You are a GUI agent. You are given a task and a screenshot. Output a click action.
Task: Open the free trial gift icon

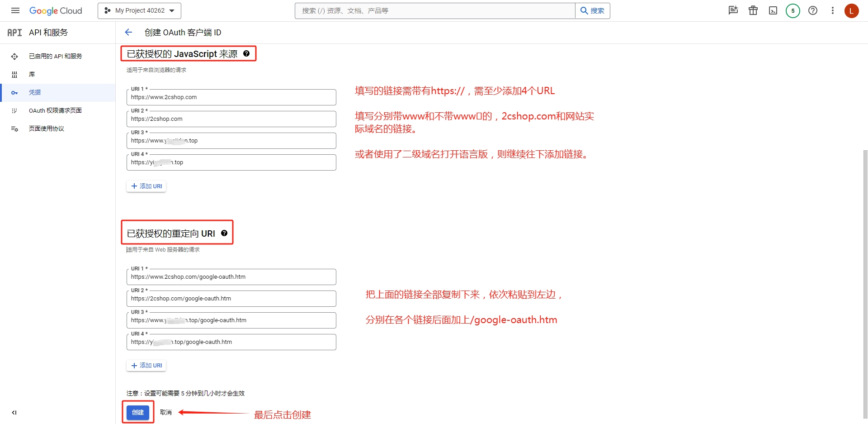(x=753, y=10)
